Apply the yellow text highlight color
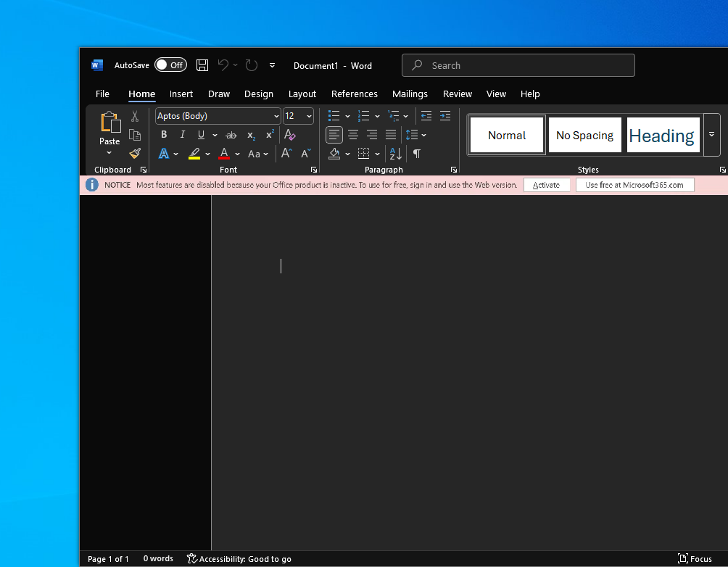 (194, 154)
